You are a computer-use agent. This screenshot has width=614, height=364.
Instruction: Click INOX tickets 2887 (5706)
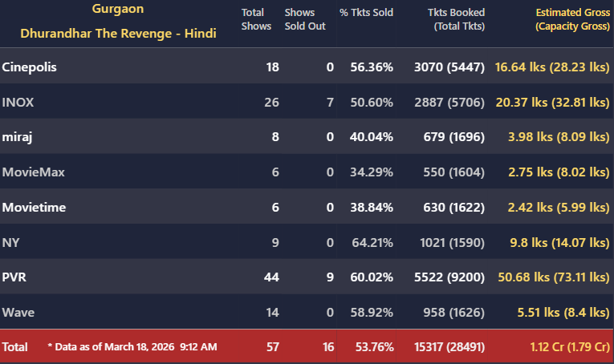coord(449,103)
